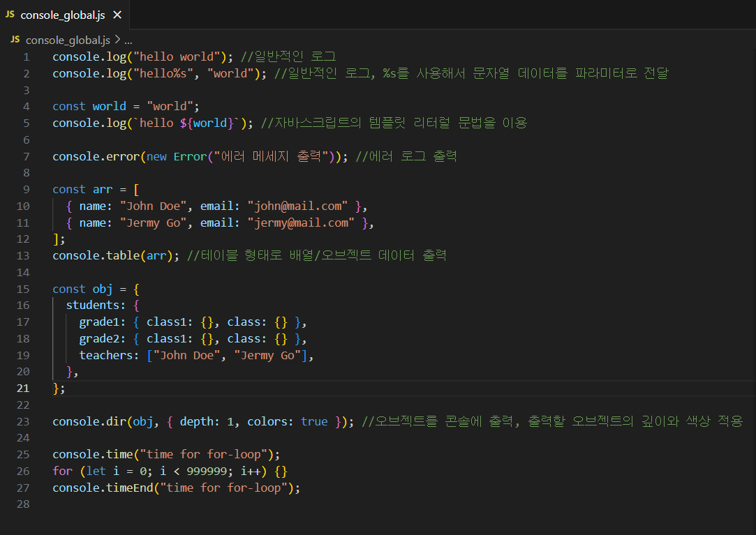Click the "hello world" string on line 1
This screenshot has height=535, width=756.
click(177, 57)
